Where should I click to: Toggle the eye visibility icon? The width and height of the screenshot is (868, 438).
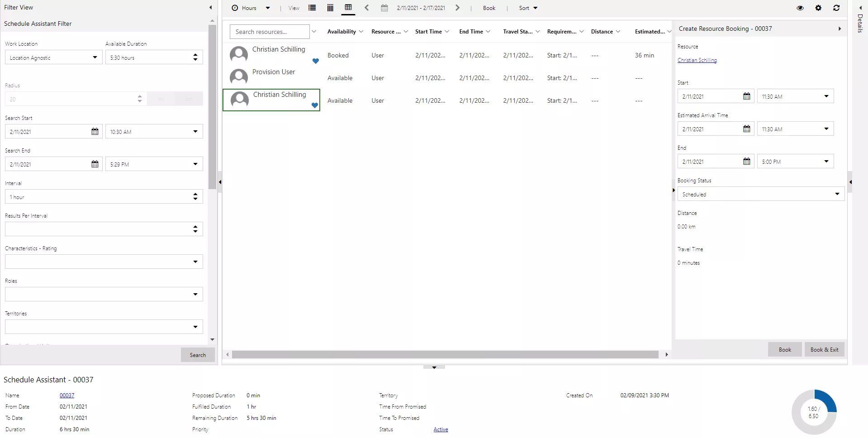[800, 8]
